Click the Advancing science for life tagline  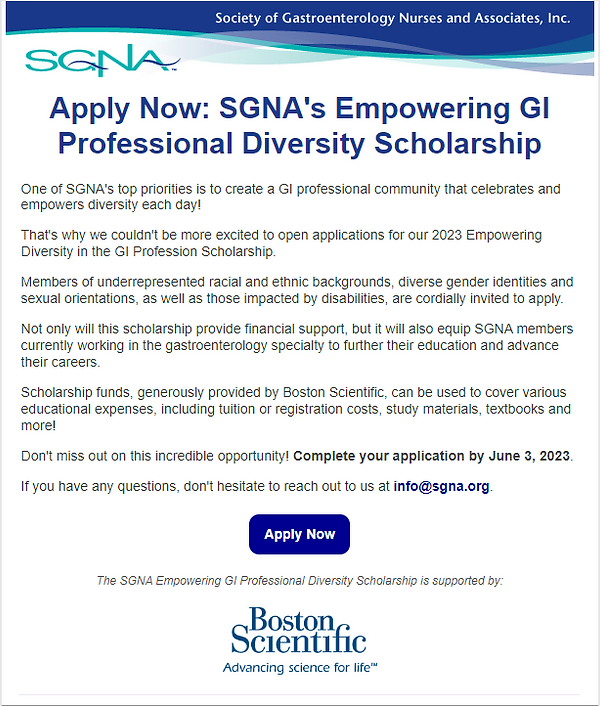[299, 667]
